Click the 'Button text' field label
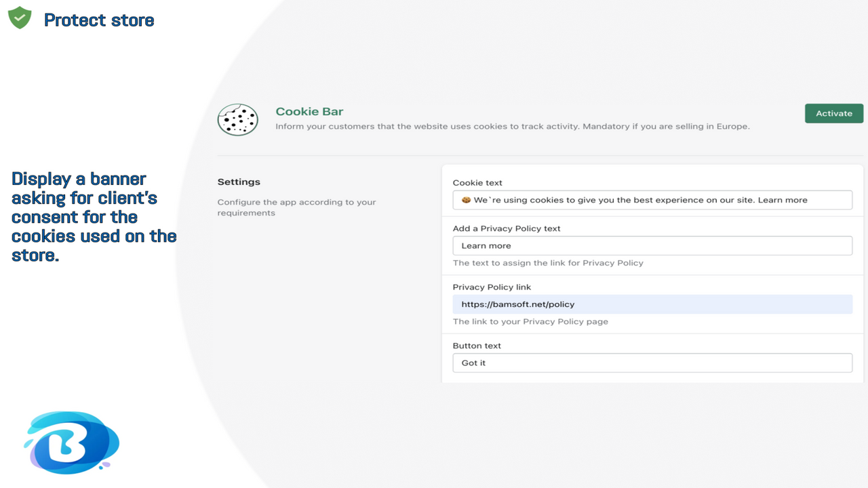Screen dimensions: 868x488 pyautogui.click(x=477, y=346)
